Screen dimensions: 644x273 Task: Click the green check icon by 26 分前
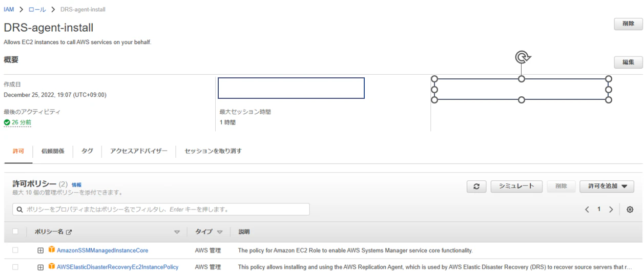point(7,122)
